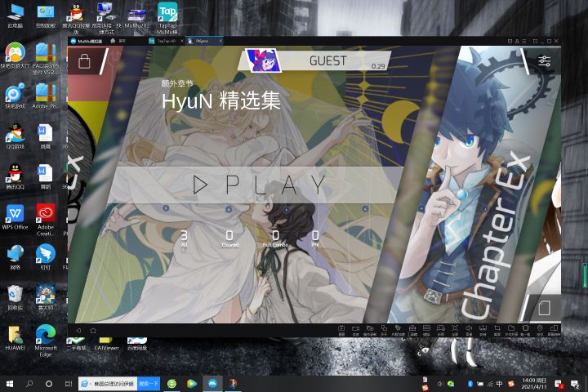Select the WPS Office desktop icon
The width and height of the screenshot is (588, 392).
15,216
